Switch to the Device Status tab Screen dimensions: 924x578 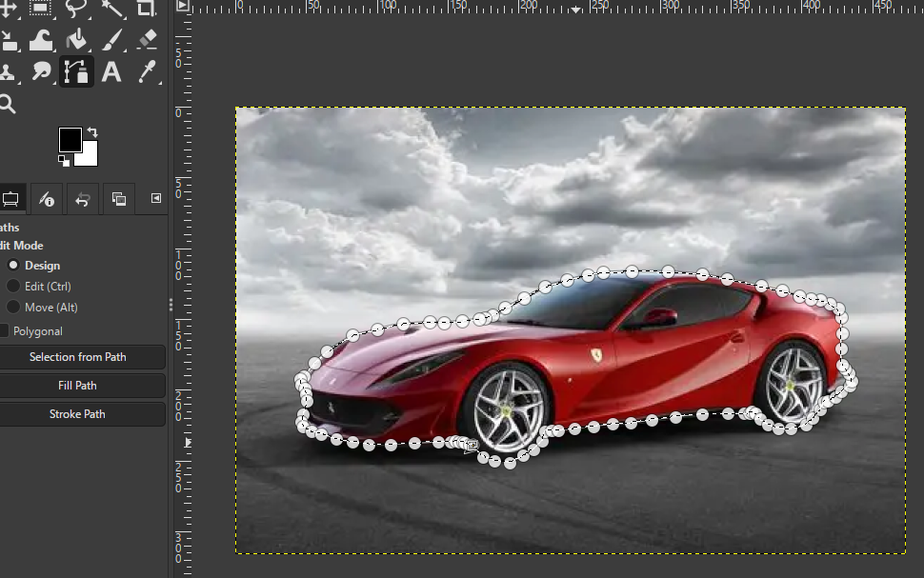pos(46,198)
